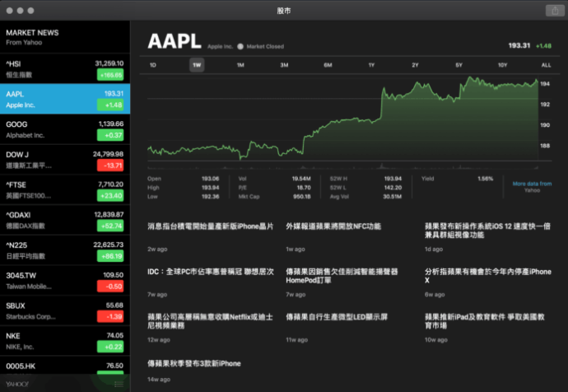
Task: Select the ^GDAXI watchlist row
Action: [65, 220]
